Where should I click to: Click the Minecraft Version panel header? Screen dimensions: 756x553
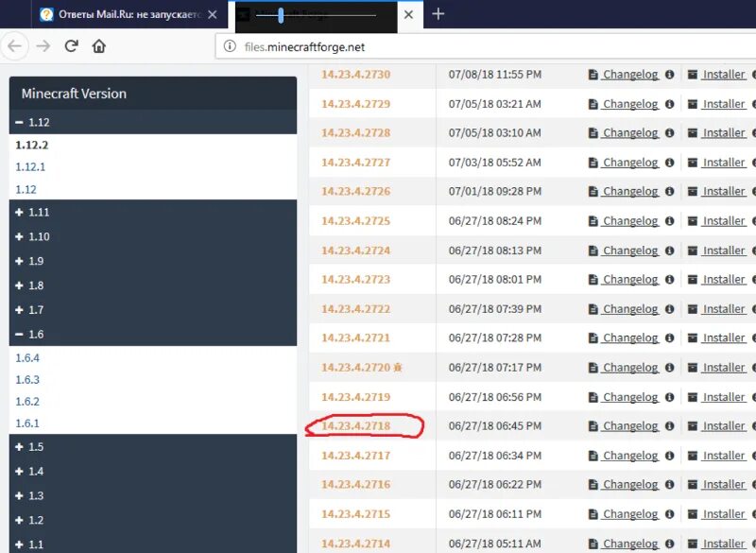(x=153, y=94)
